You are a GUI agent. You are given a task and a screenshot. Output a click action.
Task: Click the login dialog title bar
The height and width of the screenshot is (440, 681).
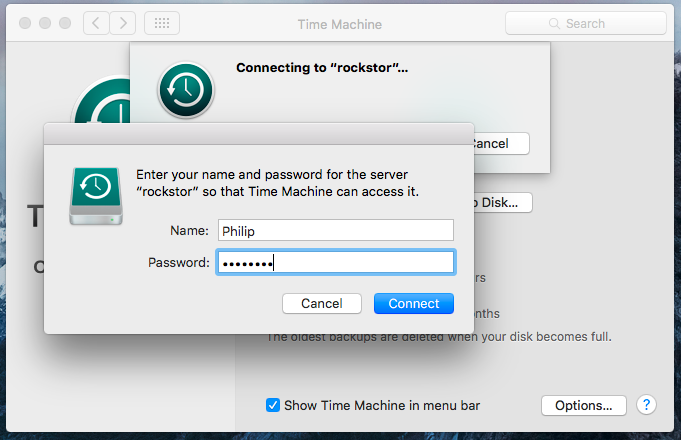pyautogui.click(x=259, y=134)
